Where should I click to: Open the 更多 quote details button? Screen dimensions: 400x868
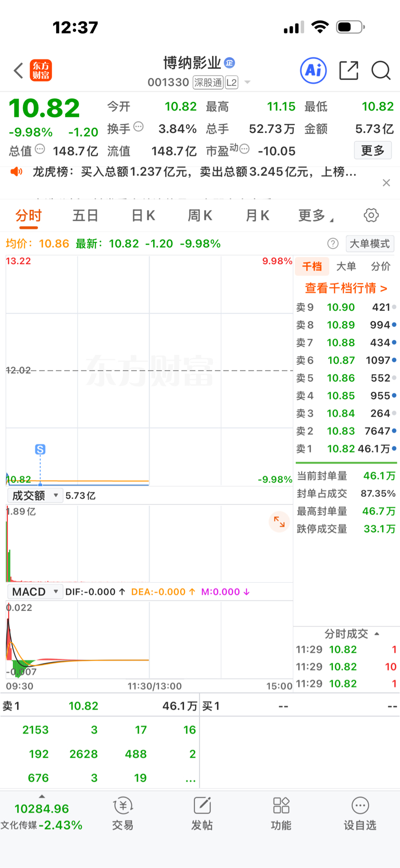coord(373,151)
